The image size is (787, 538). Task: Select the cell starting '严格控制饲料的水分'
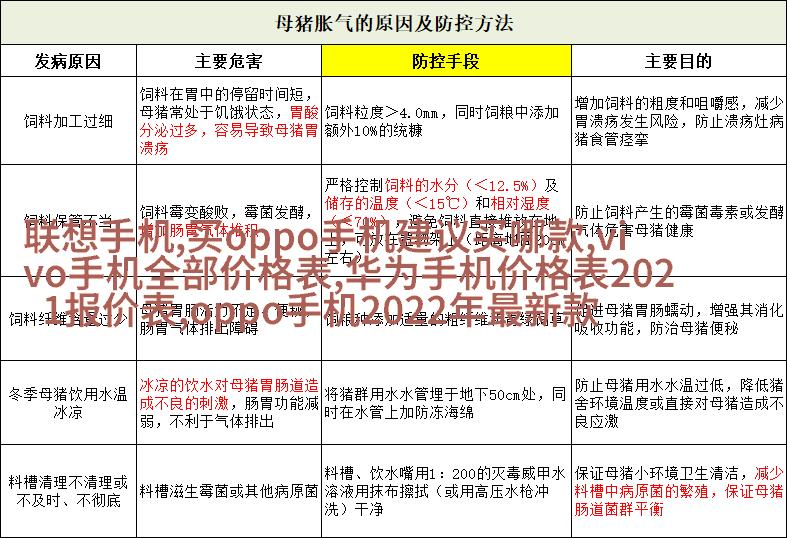[446, 220]
